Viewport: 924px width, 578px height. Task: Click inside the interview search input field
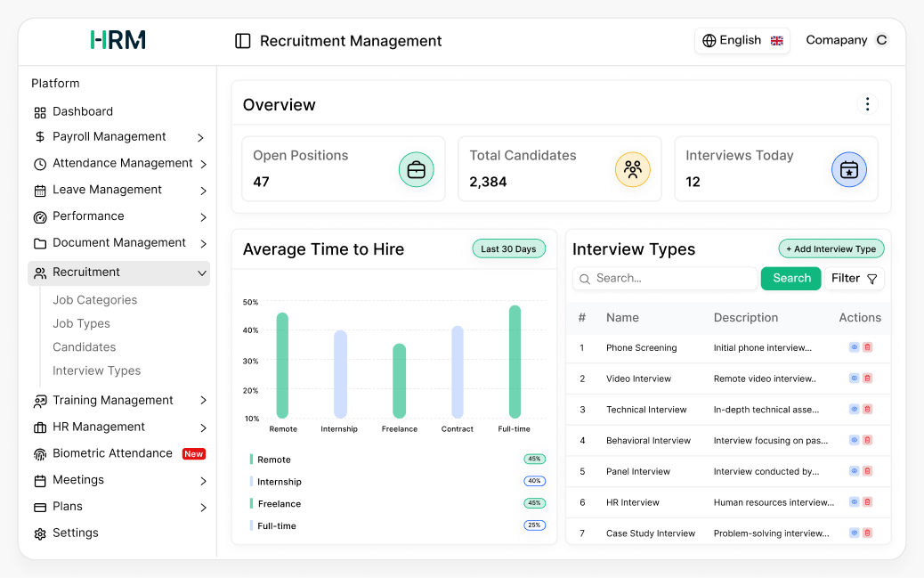point(664,279)
